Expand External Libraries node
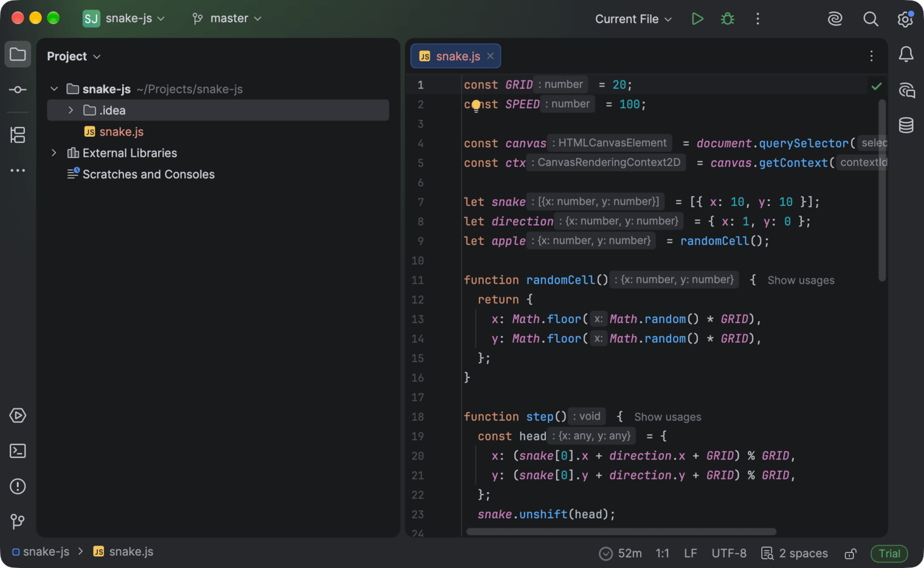 (x=54, y=152)
